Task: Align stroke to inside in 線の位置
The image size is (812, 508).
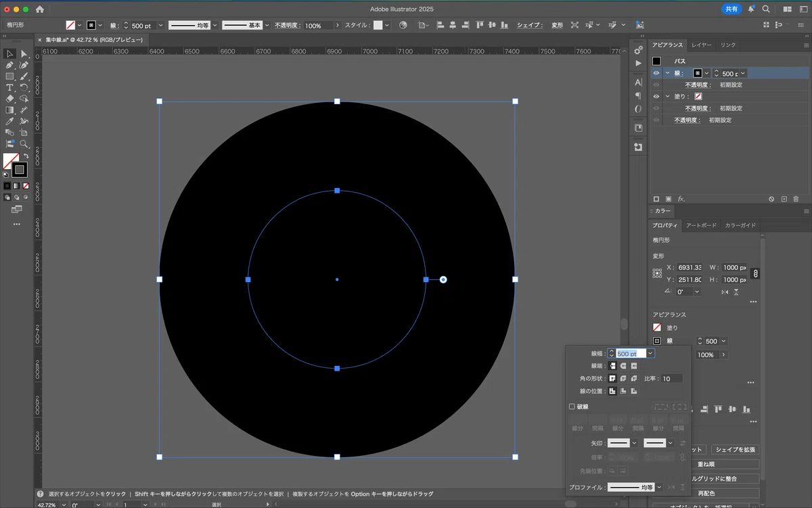Action: pyautogui.click(x=623, y=391)
